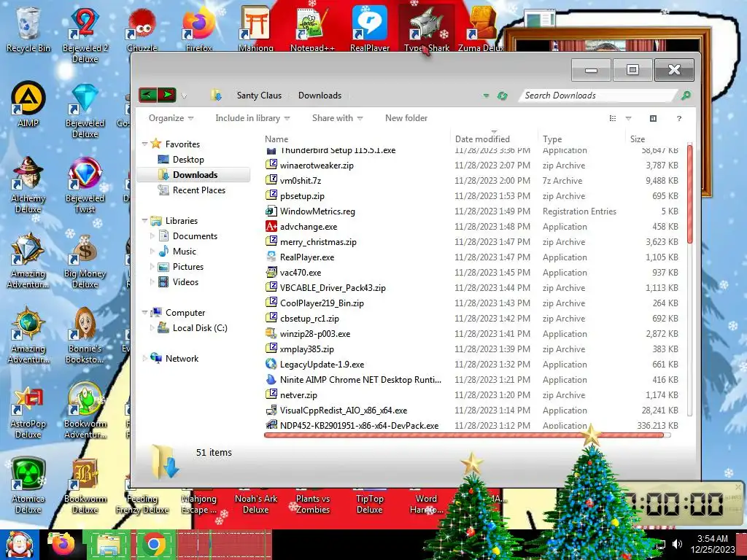Expand the Documents library node
Image resolution: width=747 pixels, height=560 pixels.
click(x=152, y=236)
